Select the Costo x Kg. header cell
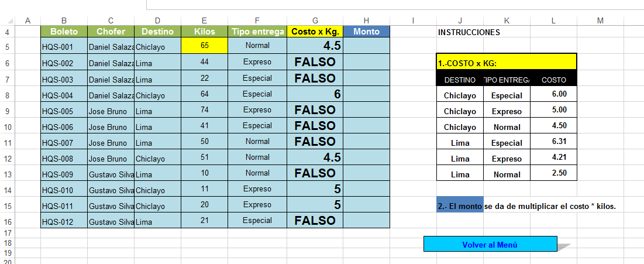Viewport: 644px width, 264px height. pos(315,31)
